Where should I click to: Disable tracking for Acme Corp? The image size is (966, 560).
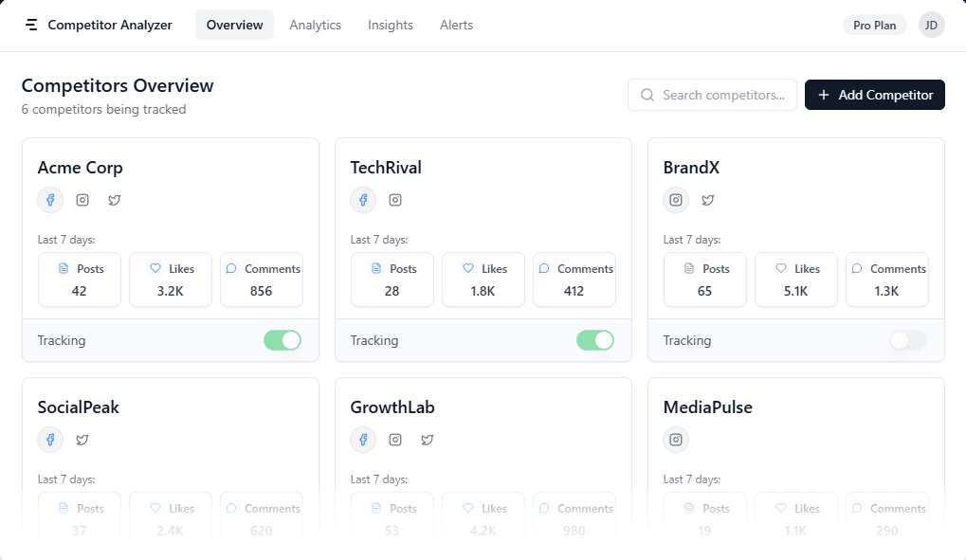pyautogui.click(x=282, y=340)
